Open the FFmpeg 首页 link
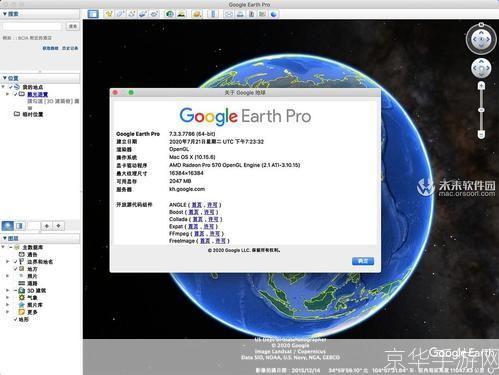The height and width of the screenshot is (375, 499). 199,234
